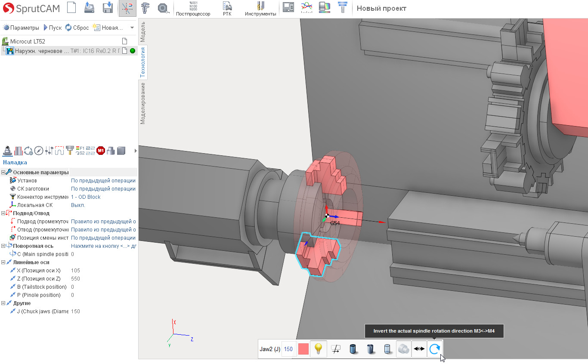Image resolution: width=588 pixels, height=364 pixels.
Task: Open the colored curves graph icon
Action: [306, 8]
